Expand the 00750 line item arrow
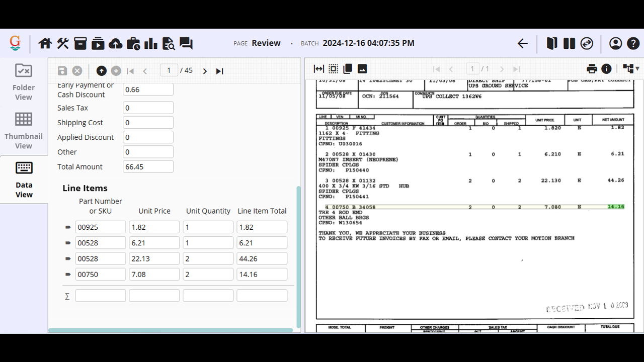 tap(68, 275)
